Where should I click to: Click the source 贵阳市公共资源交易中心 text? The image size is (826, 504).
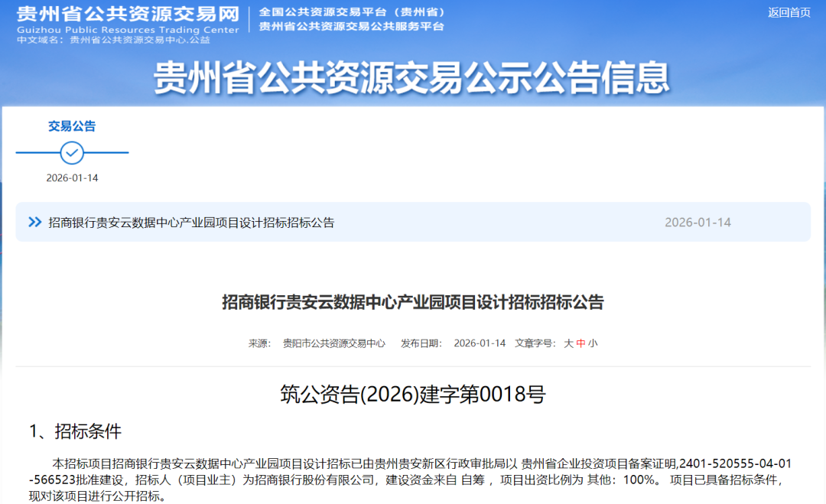pyautogui.click(x=334, y=343)
